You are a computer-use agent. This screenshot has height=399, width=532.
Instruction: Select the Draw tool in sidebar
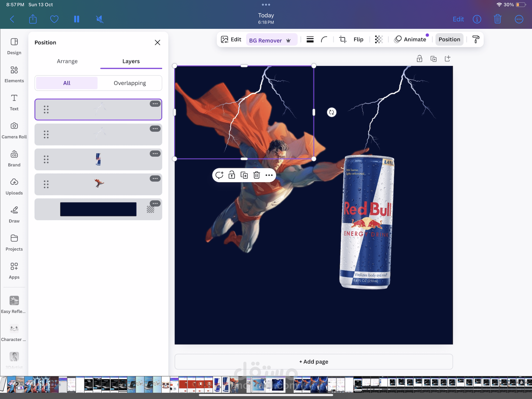pos(14,215)
